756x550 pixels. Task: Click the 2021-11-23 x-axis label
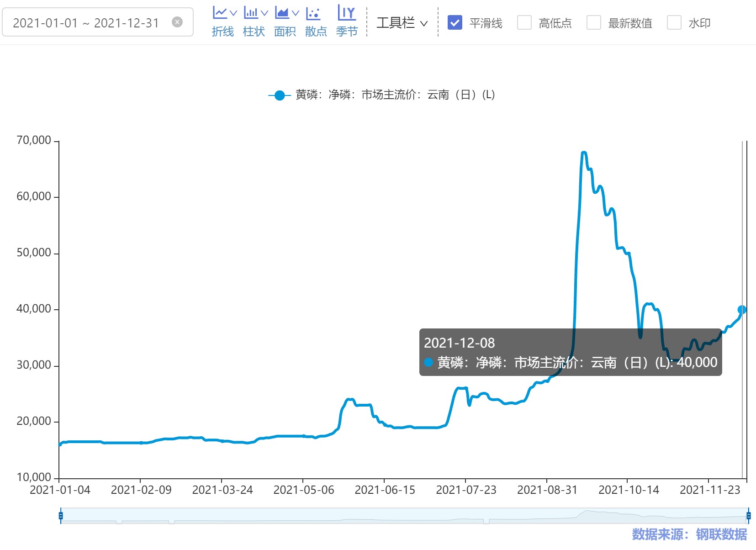pos(710,490)
